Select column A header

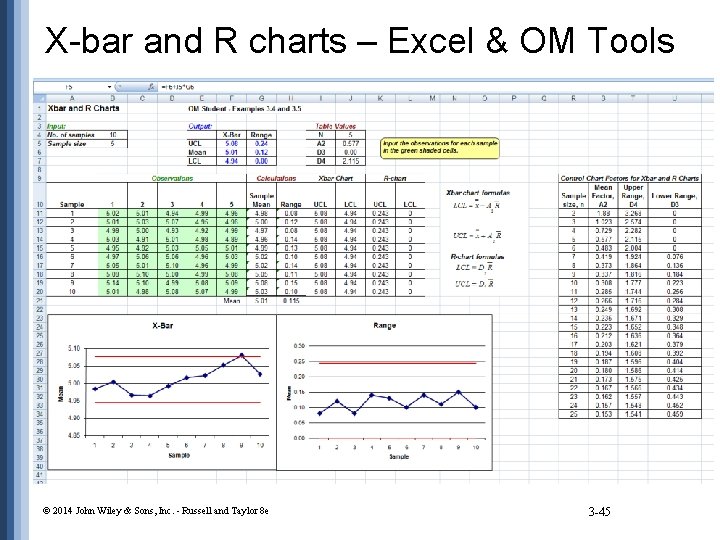[72, 98]
